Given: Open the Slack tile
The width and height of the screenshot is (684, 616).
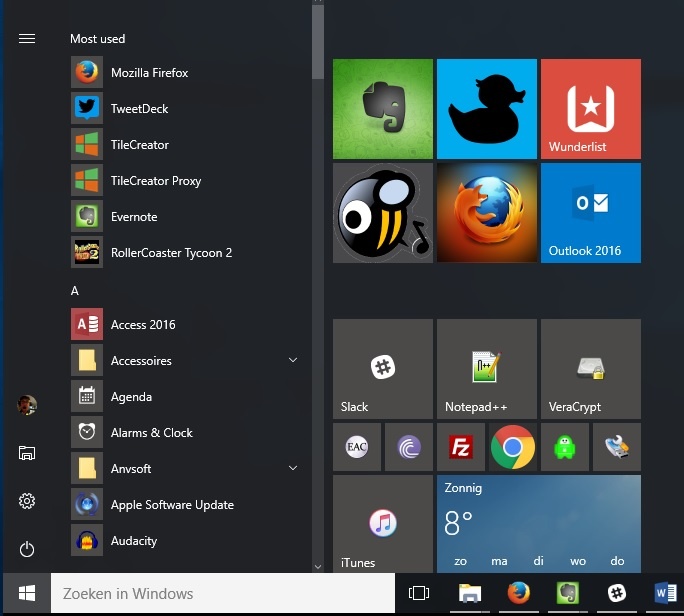Looking at the screenshot, I should [383, 369].
